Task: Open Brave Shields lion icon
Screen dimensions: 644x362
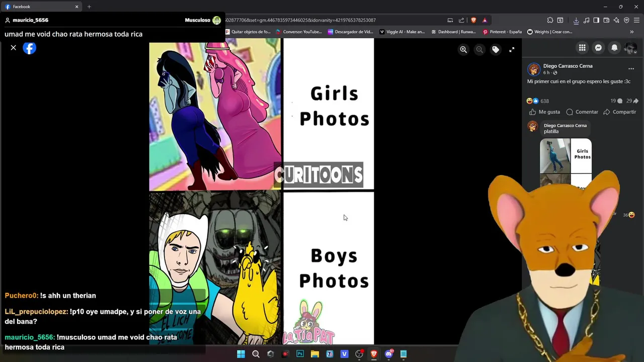Action: click(x=473, y=20)
